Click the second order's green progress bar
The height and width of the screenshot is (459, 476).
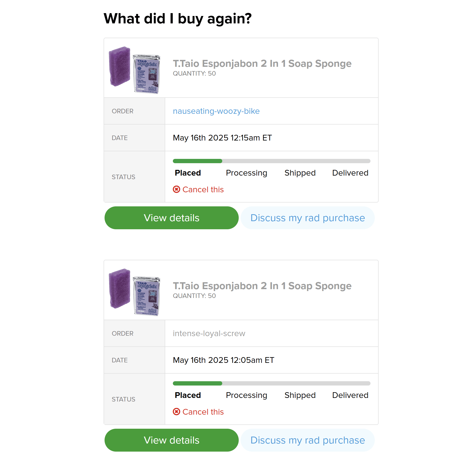(197, 383)
